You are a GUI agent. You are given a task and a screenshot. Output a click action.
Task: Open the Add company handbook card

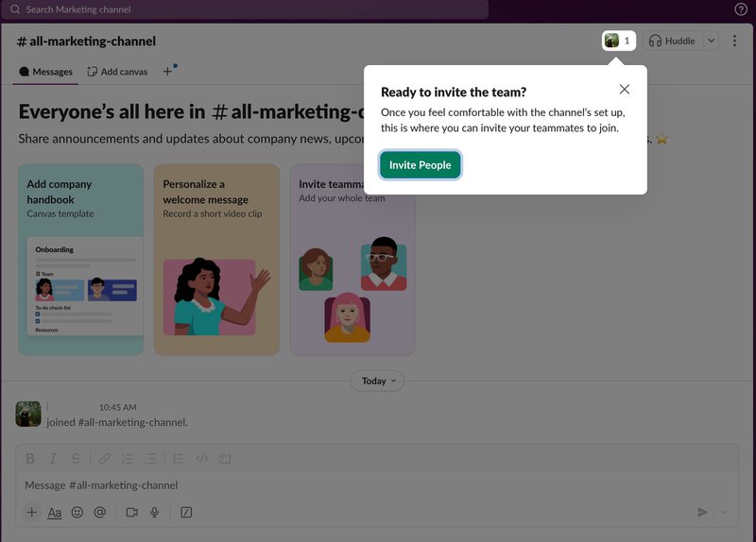pos(80,260)
